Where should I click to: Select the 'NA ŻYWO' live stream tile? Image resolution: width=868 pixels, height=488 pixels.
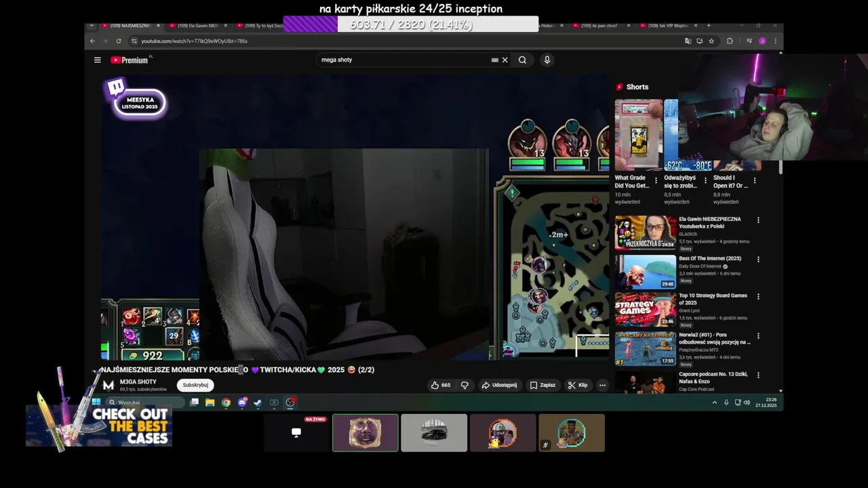pos(296,432)
